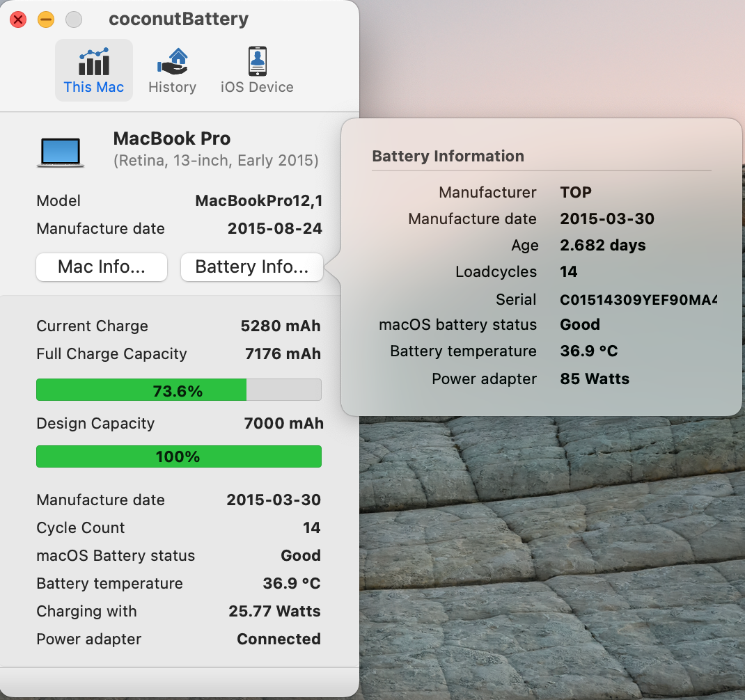Click the 100% design capacity bar

[179, 456]
